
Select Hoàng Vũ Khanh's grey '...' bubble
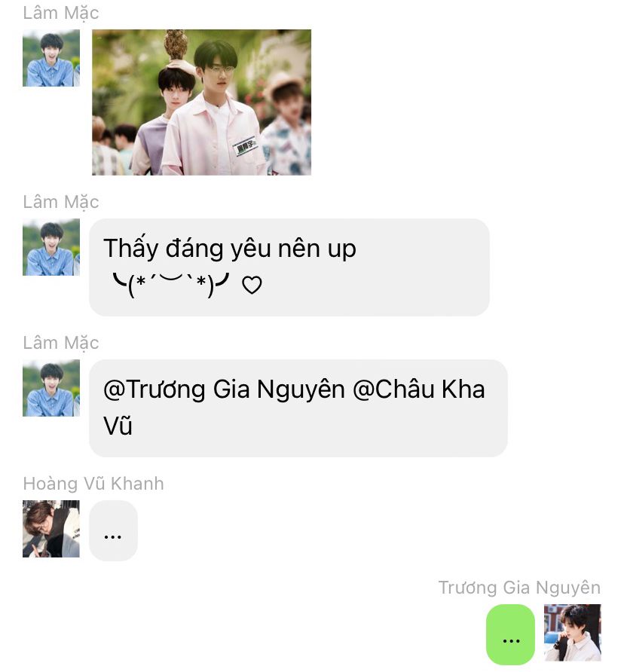113,530
